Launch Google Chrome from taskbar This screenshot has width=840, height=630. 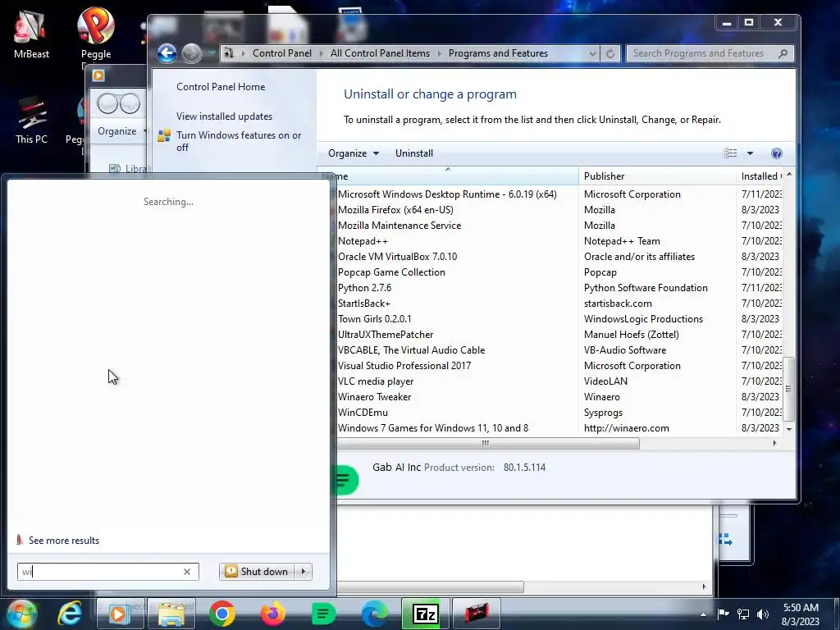click(221, 614)
